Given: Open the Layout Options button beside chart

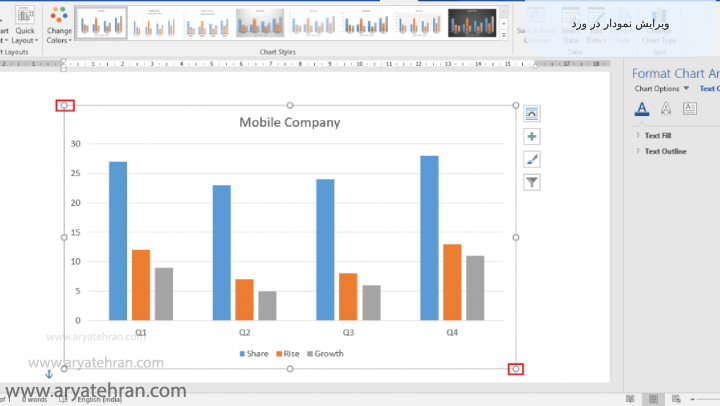Looking at the screenshot, I should pyautogui.click(x=532, y=114).
